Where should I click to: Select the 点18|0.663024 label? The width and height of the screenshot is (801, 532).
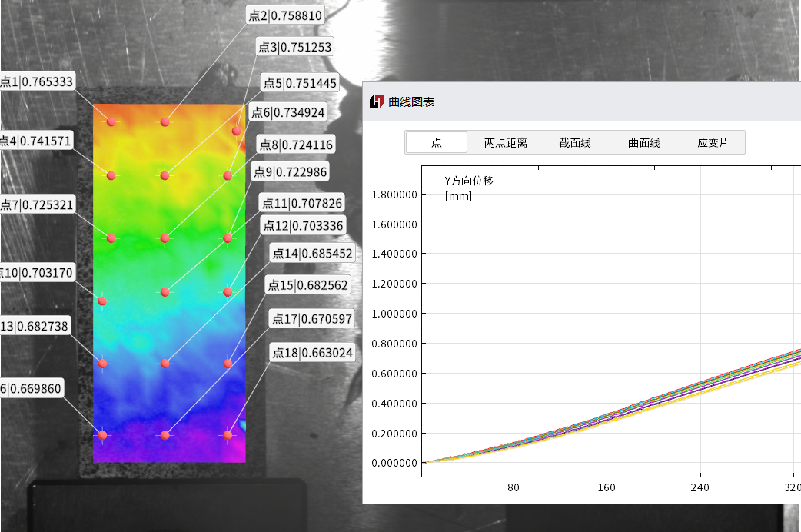(x=312, y=353)
